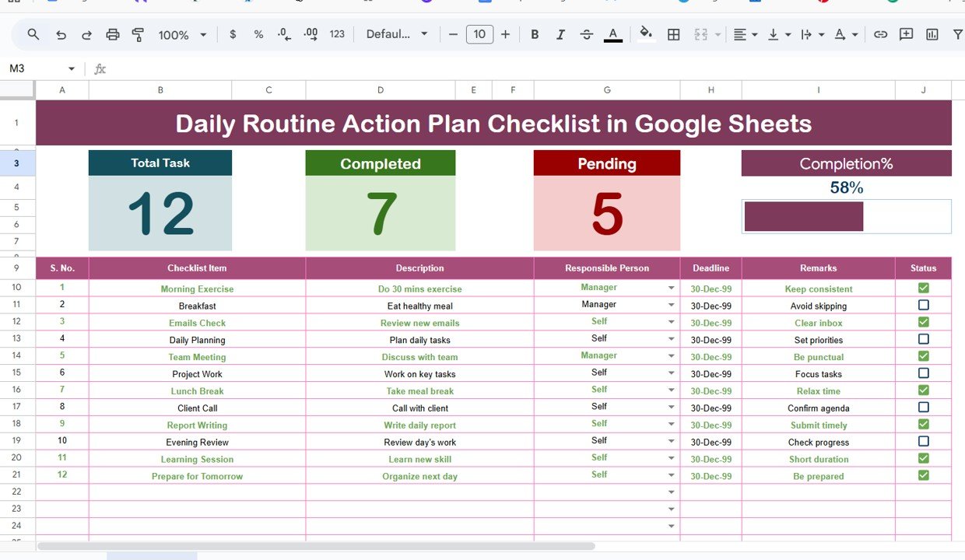Toggle bold formatting

tap(535, 34)
